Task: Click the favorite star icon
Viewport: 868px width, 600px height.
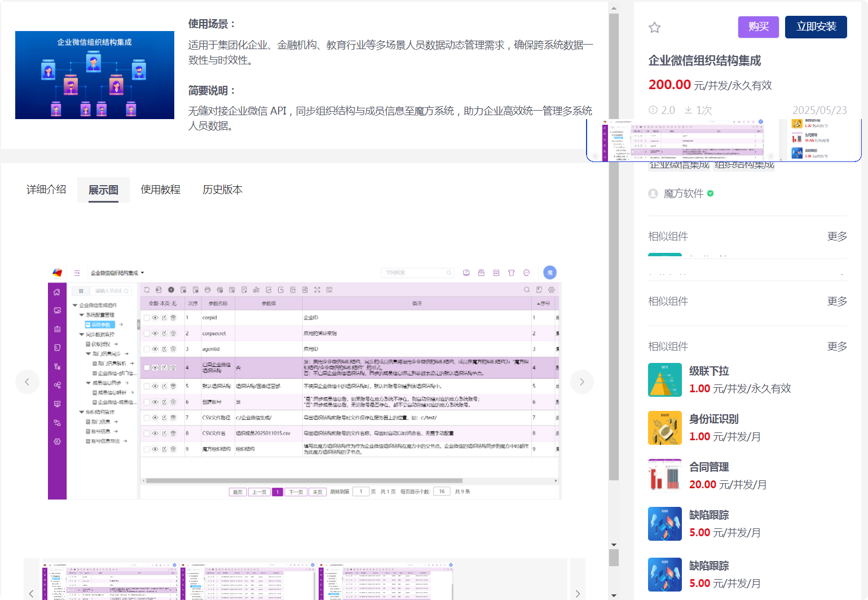Action: click(x=654, y=27)
